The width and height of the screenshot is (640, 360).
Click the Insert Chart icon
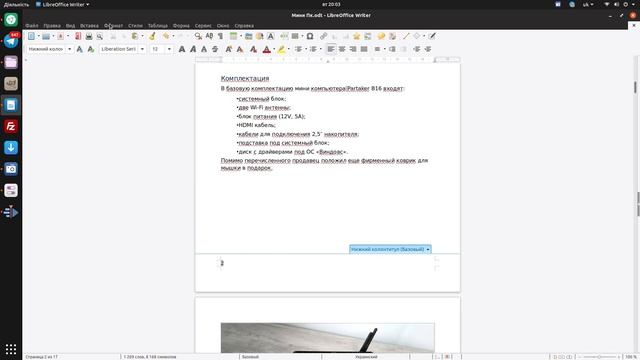[259, 36]
